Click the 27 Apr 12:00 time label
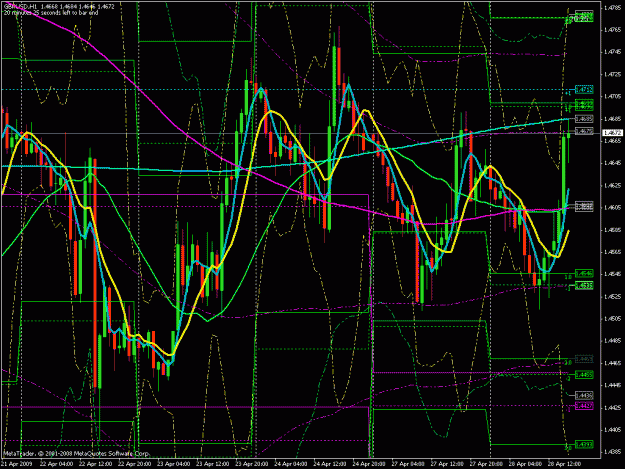Screen dimensions: 625x469 click(448, 464)
